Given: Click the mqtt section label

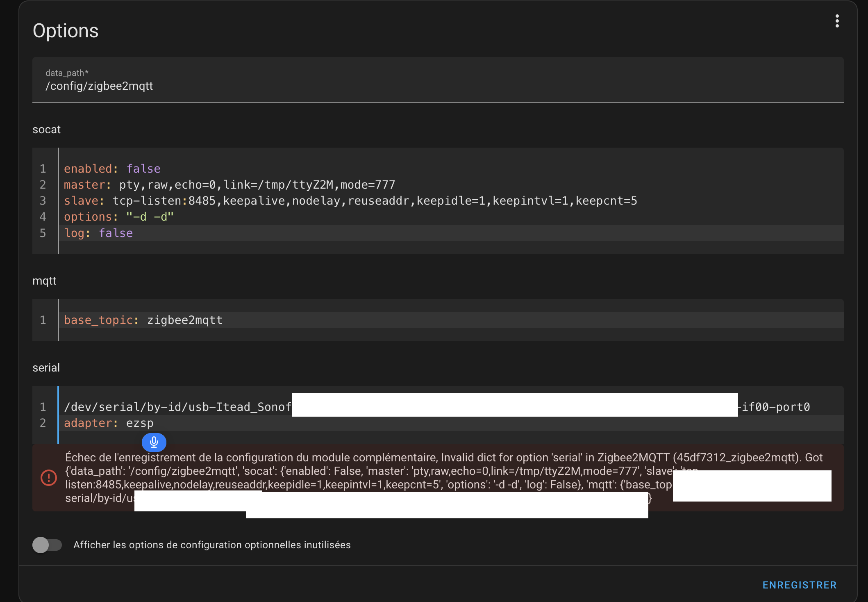Looking at the screenshot, I should click(44, 281).
